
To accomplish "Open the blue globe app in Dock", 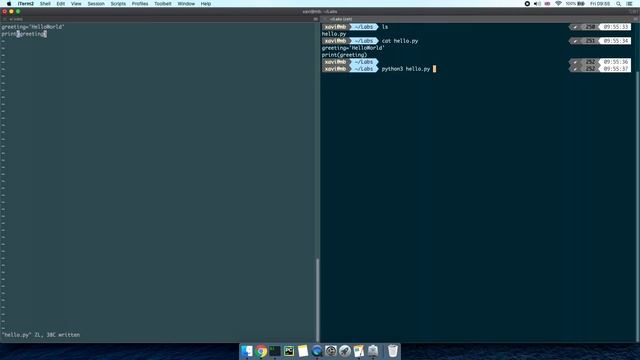I will click(x=317, y=351).
